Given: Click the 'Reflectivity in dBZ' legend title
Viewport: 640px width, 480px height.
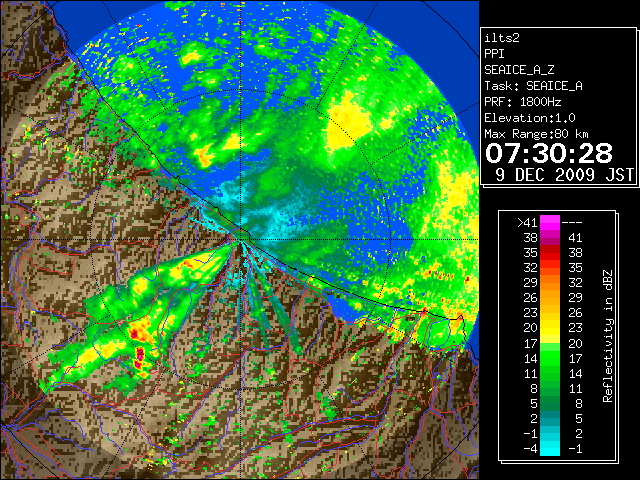Looking at the screenshot, I should tap(608, 336).
